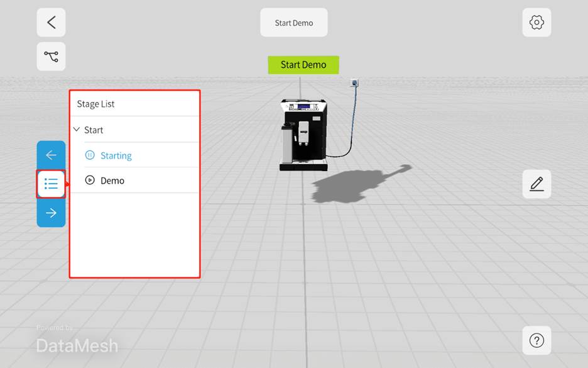Open help with the question mark icon
This screenshot has height=368, width=588.
click(536, 340)
